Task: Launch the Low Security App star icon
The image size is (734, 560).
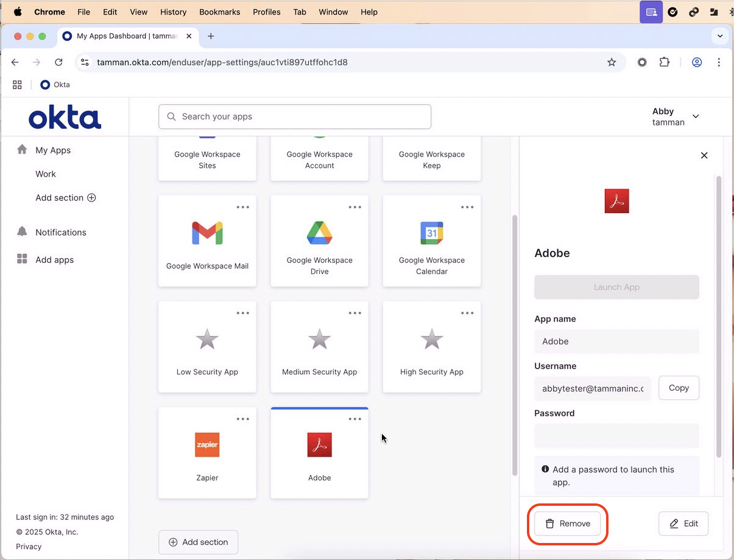Action: tap(207, 339)
